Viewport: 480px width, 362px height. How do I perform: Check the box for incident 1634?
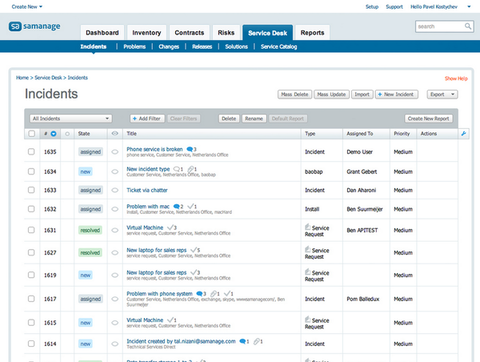point(31,171)
